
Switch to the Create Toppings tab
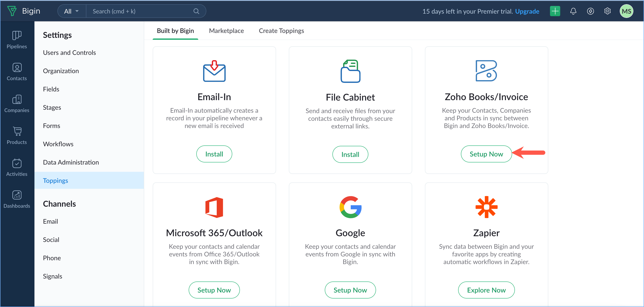(281, 31)
